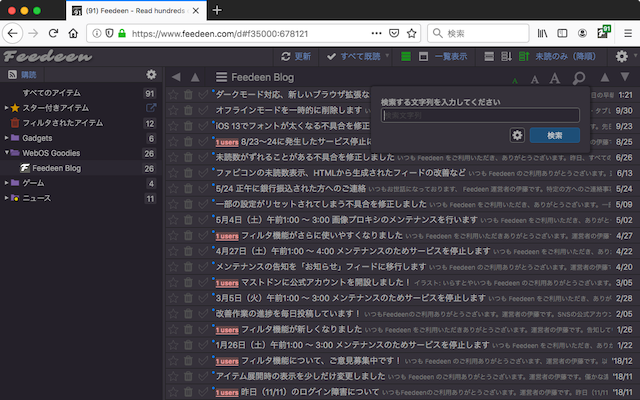Select the green sort ascending icon

point(524,56)
